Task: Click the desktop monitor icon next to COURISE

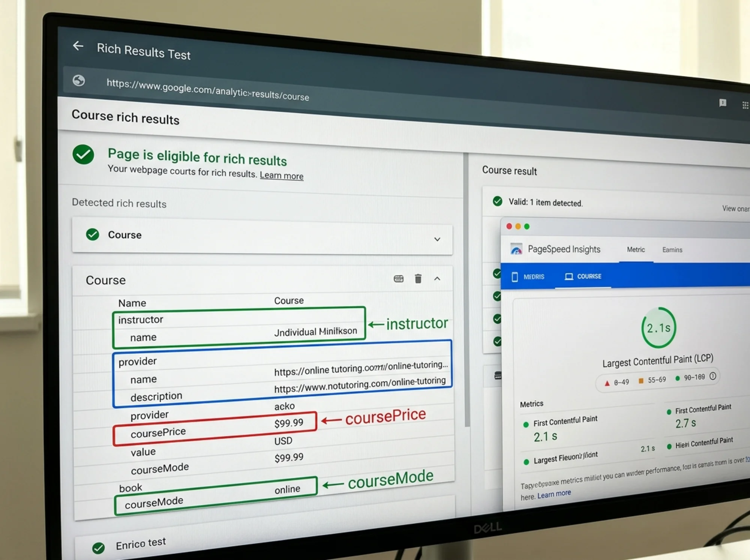Action: point(569,276)
